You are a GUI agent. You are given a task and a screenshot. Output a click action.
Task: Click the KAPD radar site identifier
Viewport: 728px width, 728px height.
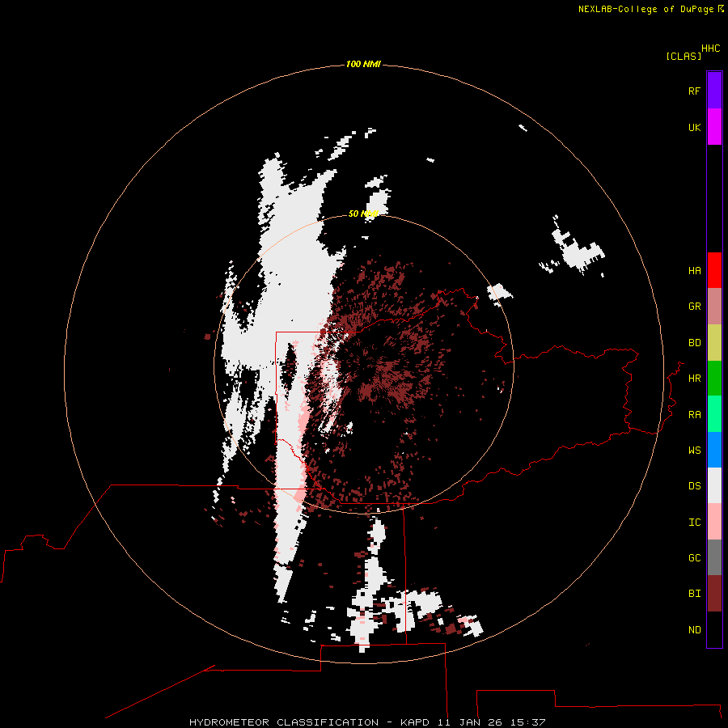pyautogui.click(x=416, y=722)
